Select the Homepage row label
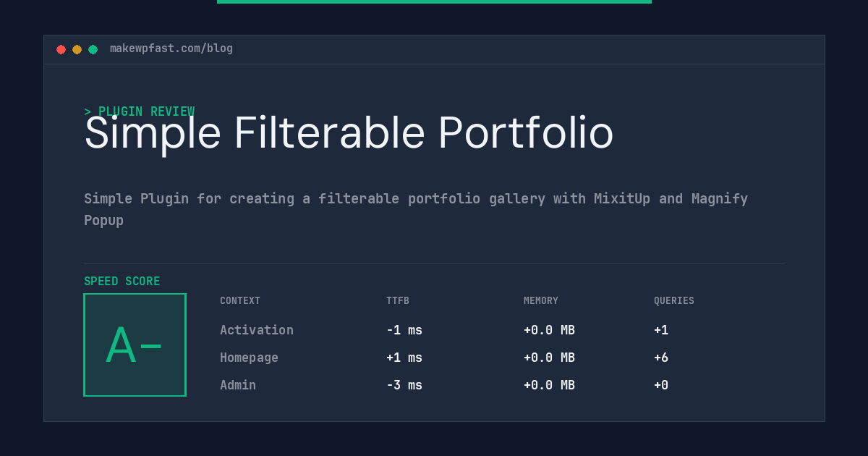868x456 pixels. coord(249,358)
